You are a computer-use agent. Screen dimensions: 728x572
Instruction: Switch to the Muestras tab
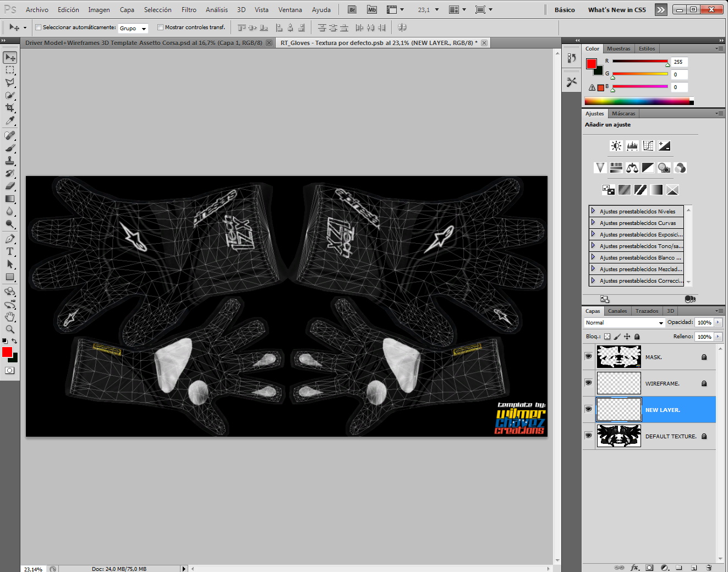point(618,49)
